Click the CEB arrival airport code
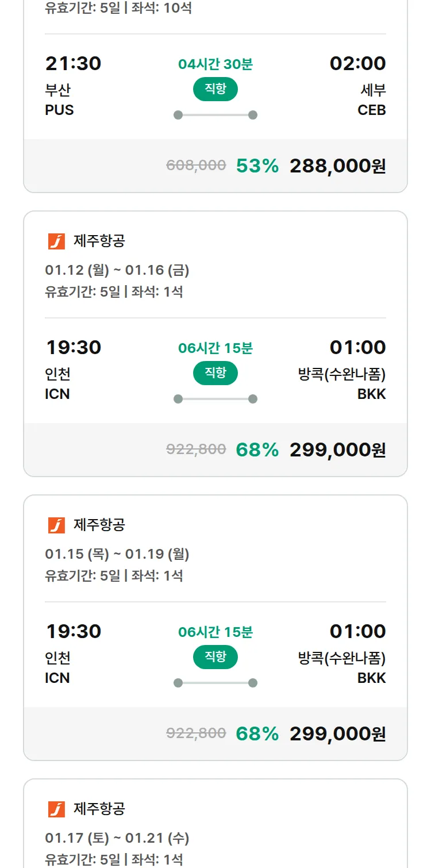Viewport: 431px width, 868px height. (x=371, y=110)
